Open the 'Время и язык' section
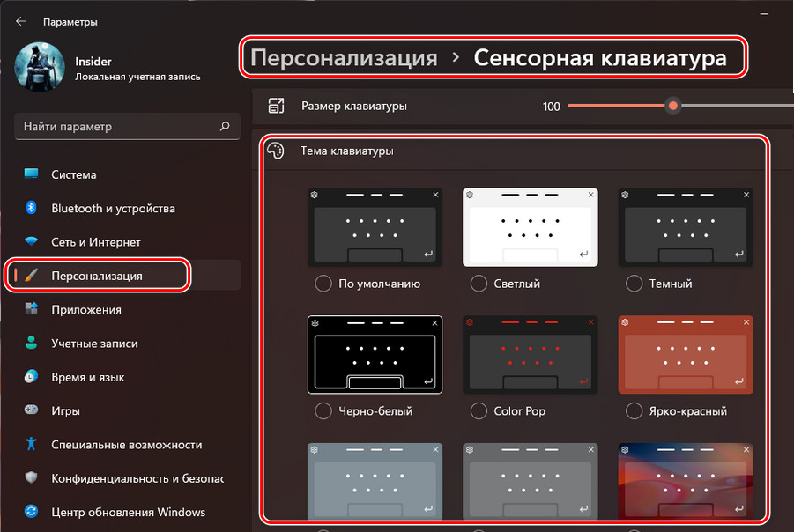Image resolution: width=794 pixels, height=532 pixels. (x=87, y=377)
